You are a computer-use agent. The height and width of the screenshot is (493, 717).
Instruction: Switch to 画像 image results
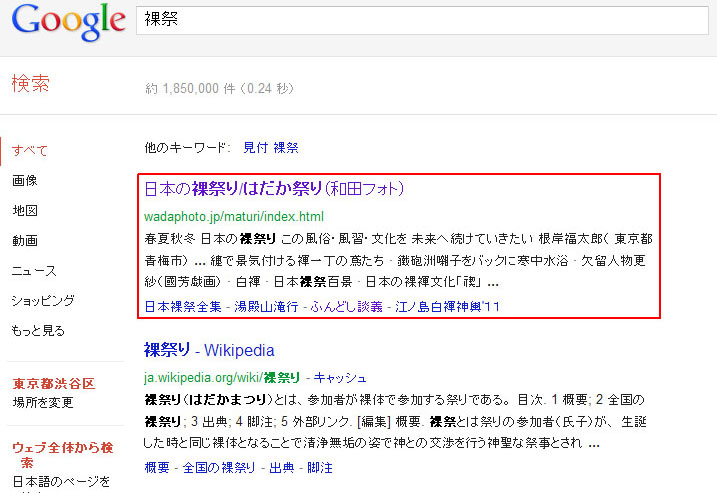point(25,181)
